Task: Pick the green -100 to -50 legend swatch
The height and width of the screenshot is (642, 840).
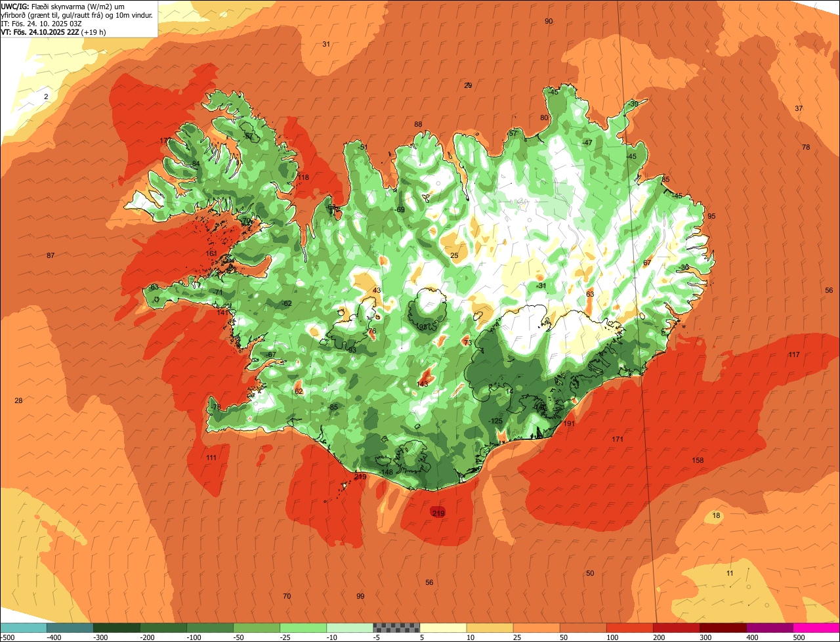Action: click(210, 628)
